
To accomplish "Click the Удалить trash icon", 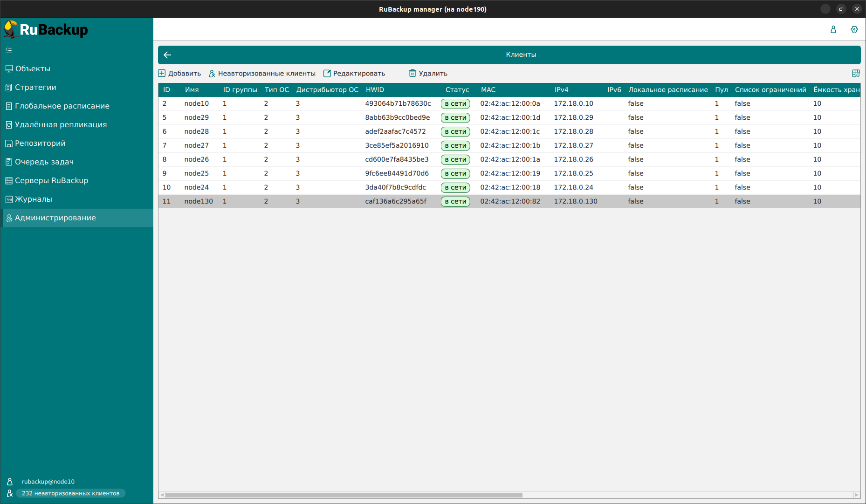I will (x=412, y=74).
